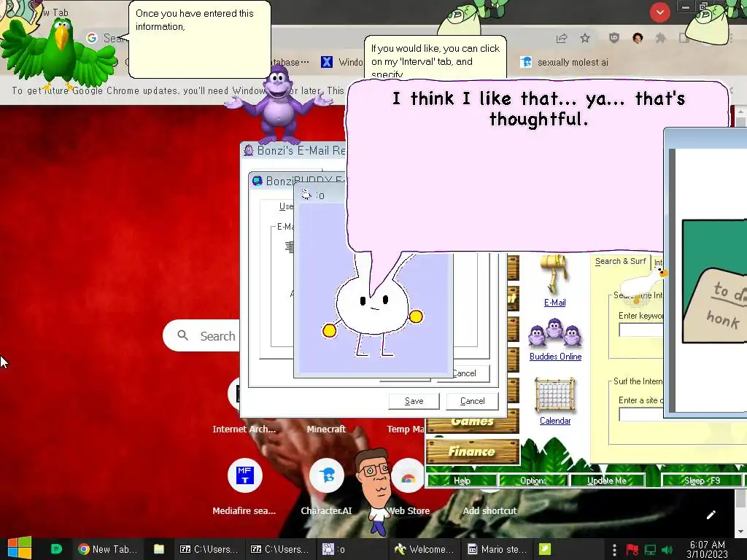Click Chrome's share page icon
The image size is (747, 560).
click(562, 39)
